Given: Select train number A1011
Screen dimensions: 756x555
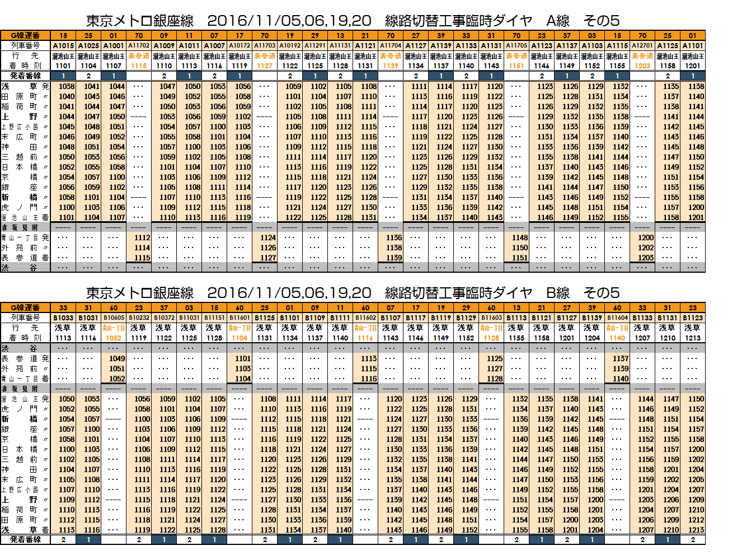Looking at the screenshot, I should click(189, 45).
